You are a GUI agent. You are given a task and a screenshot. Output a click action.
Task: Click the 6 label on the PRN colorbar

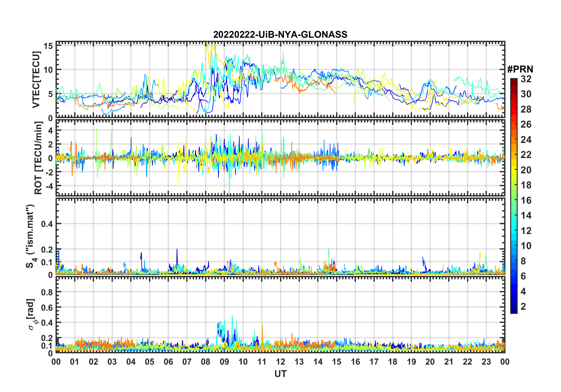tap(524, 276)
